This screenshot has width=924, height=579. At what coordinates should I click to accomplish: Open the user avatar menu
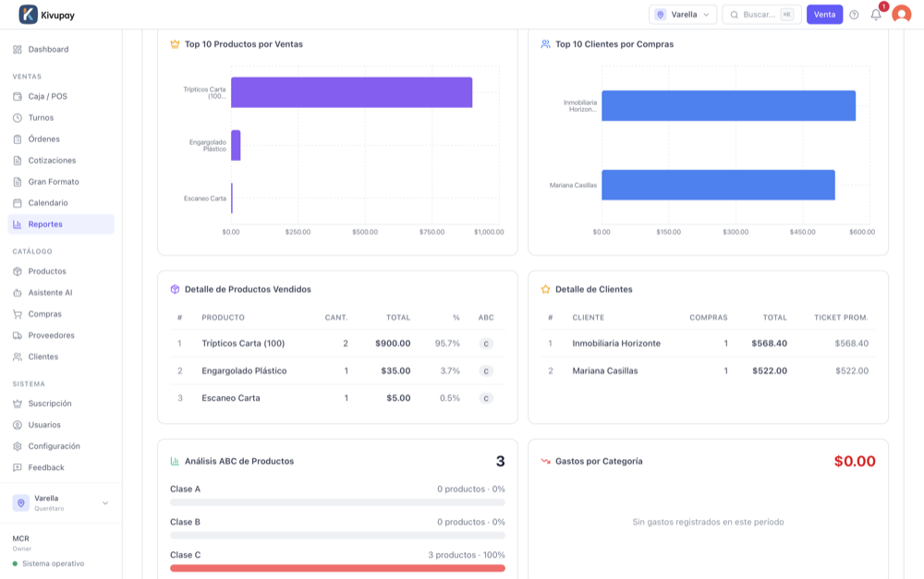[901, 15]
